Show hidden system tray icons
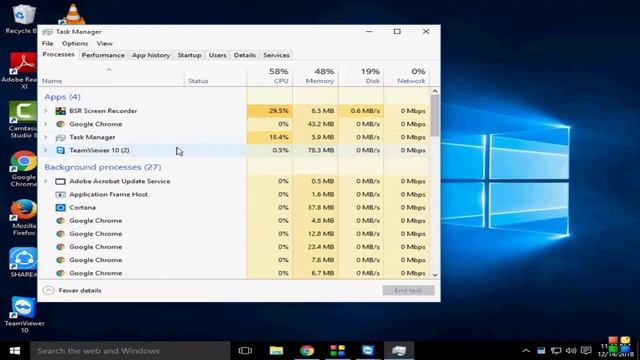This screenshot has width=640, height=360. tap(526, 351)
